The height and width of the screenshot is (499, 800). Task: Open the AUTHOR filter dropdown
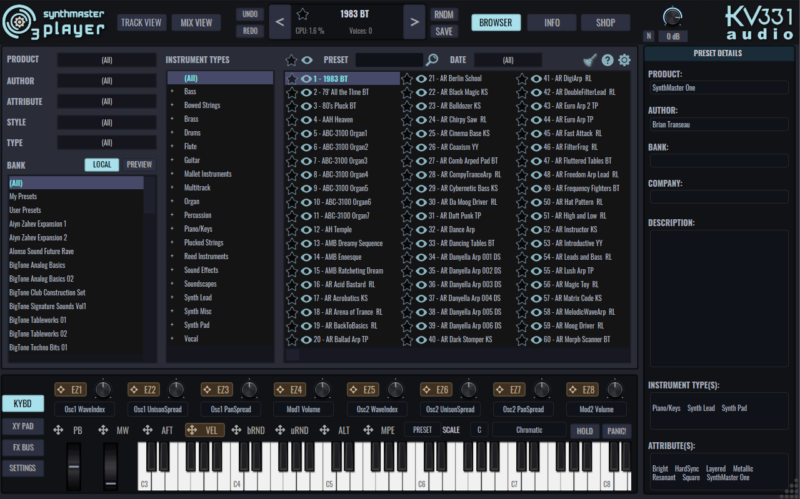tap(107, 80)
